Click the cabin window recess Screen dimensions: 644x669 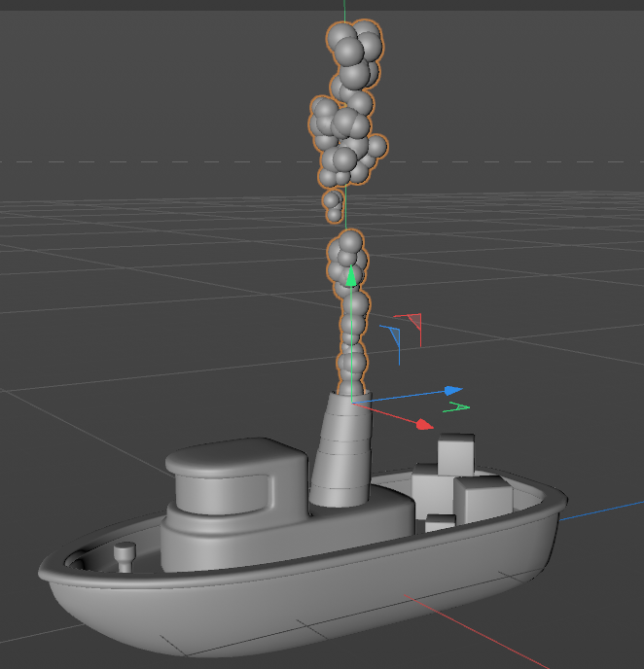pyautogui.click(x=222, y=495)
